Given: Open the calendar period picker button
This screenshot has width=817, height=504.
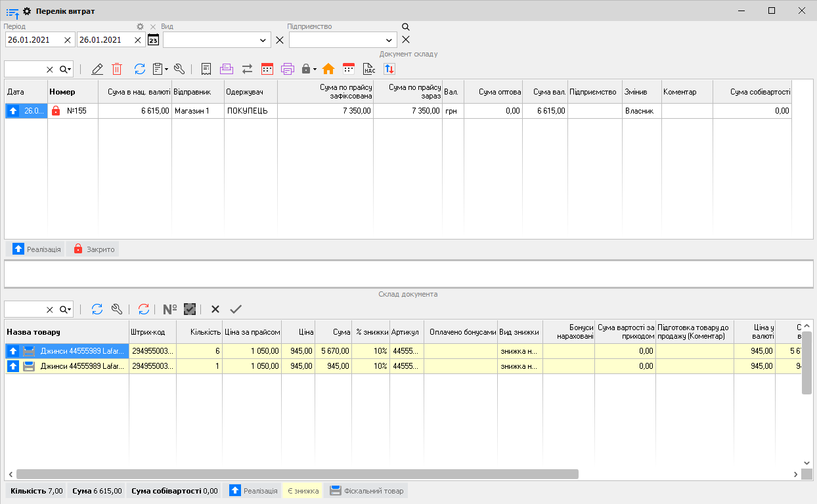Looking at the screenshot, I should 153,40.
